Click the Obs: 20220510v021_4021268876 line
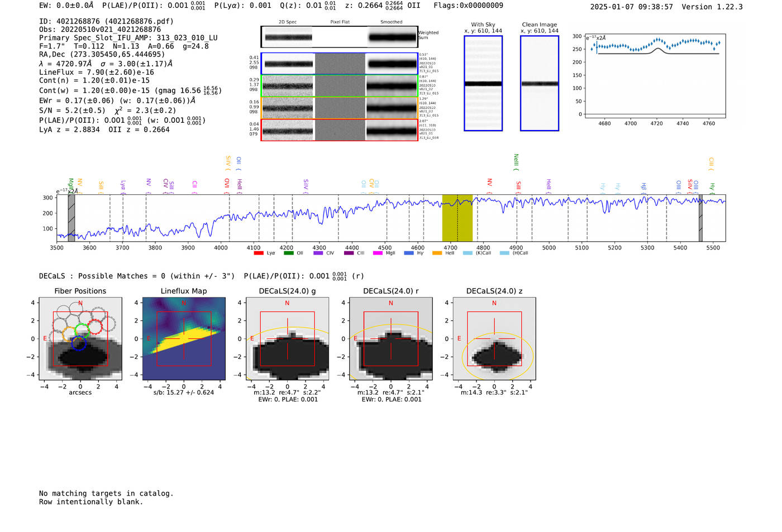This screenshot has height=532, width=782. 100,29
